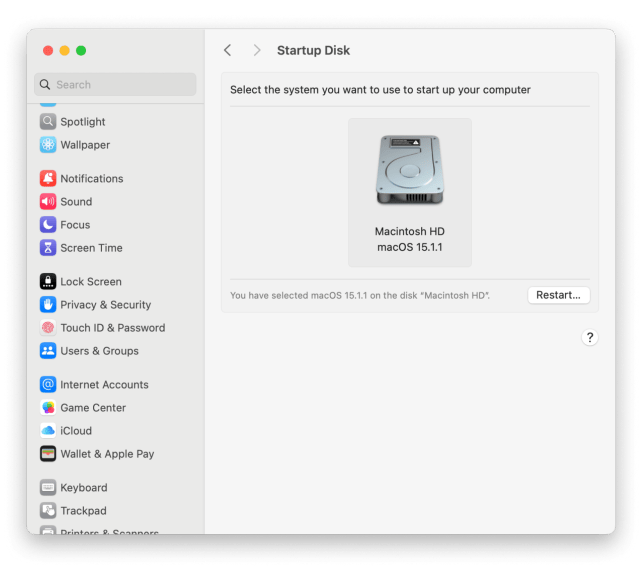Click the Lock Screen padlock icon
Image resolution: width=639 pixels, height=573 pixels.
[x=48, y=282]
